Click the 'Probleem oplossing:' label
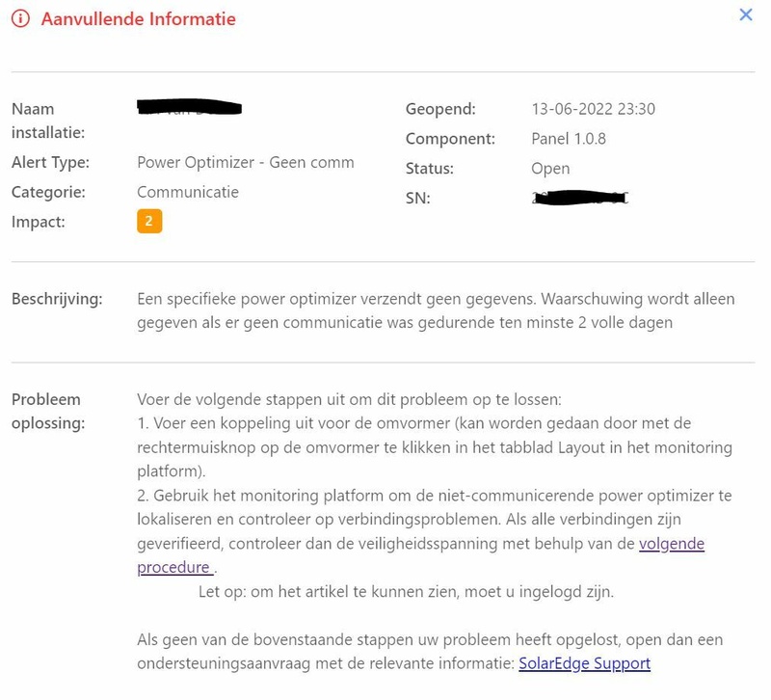 tap(48, 411)
